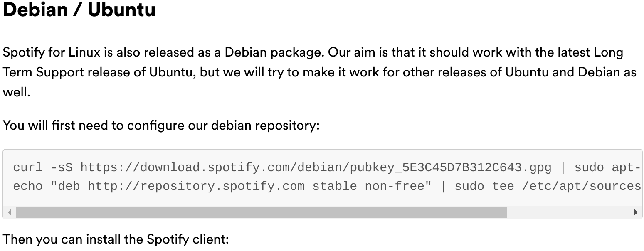This screenshot has width=644, height=251.
Task: Click the horizontal scrollbar thumb under the code
Action: (x=261, y=213)
